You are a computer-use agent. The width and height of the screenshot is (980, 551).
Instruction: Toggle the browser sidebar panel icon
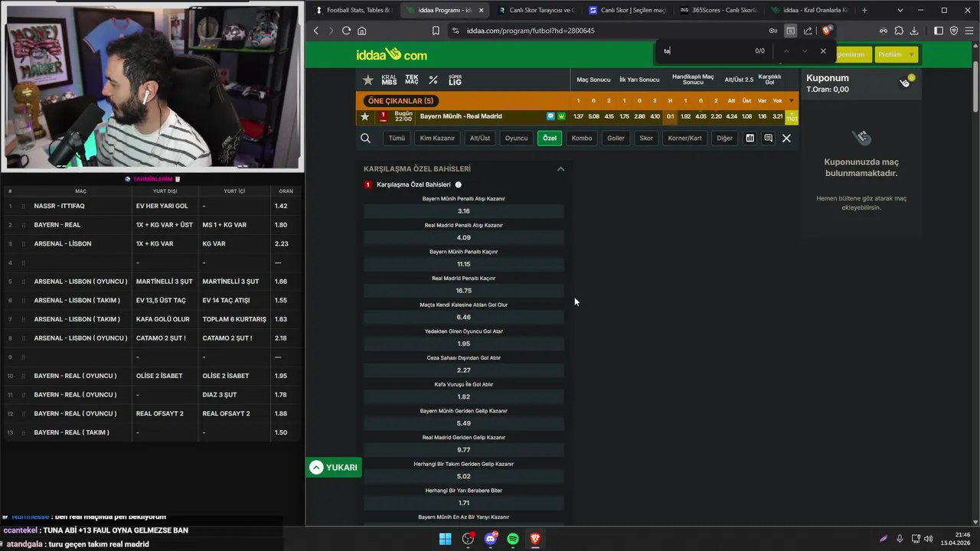click(x=939, y=31)
